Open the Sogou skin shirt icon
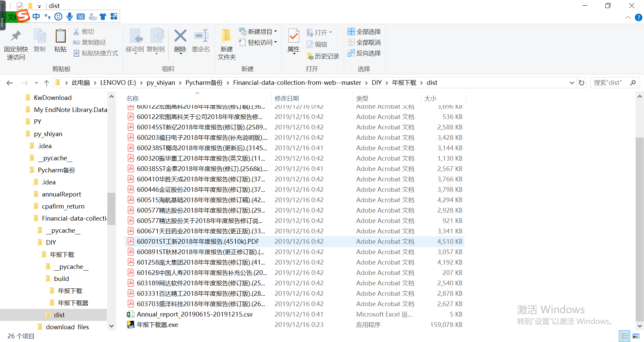Image resolution: width=644 pixels, height=342 pixels. [103, 16]
